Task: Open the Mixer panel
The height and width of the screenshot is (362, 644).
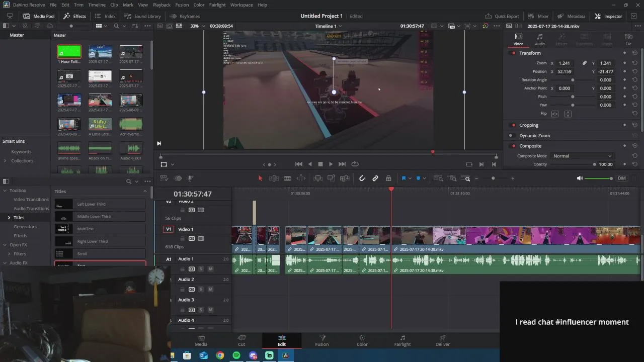Action: [x=538, y=16]
